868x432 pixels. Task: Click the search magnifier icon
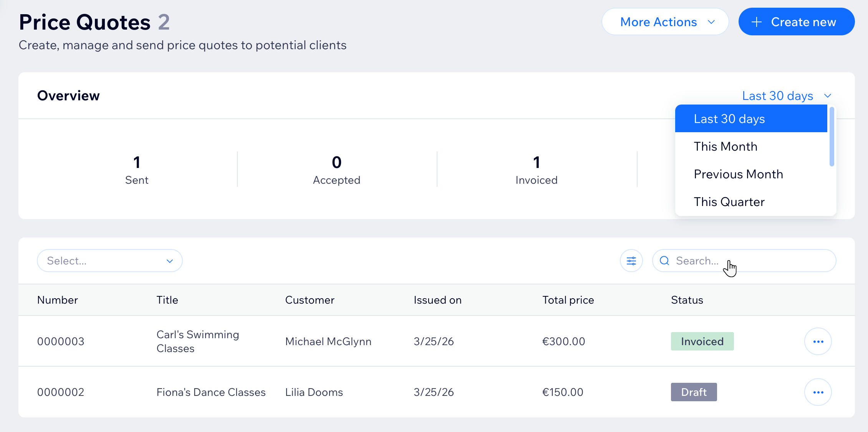(x=664, y=261)
